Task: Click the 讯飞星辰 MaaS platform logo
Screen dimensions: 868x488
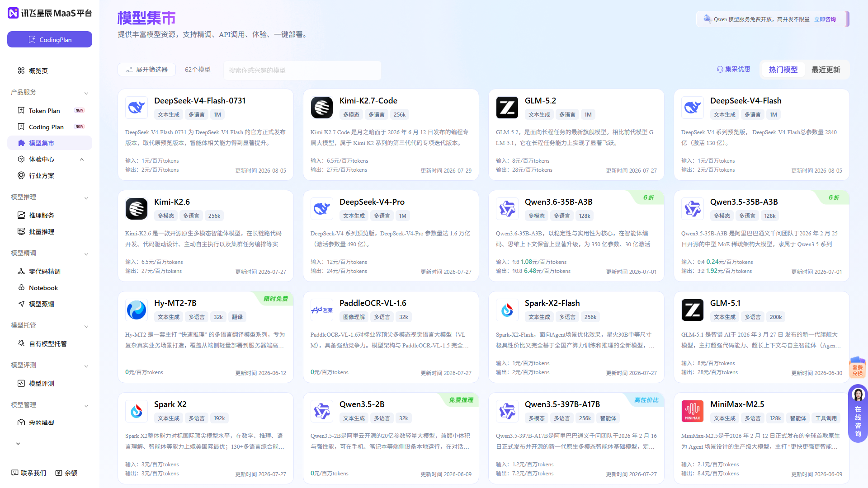Action: pos(50,13)
